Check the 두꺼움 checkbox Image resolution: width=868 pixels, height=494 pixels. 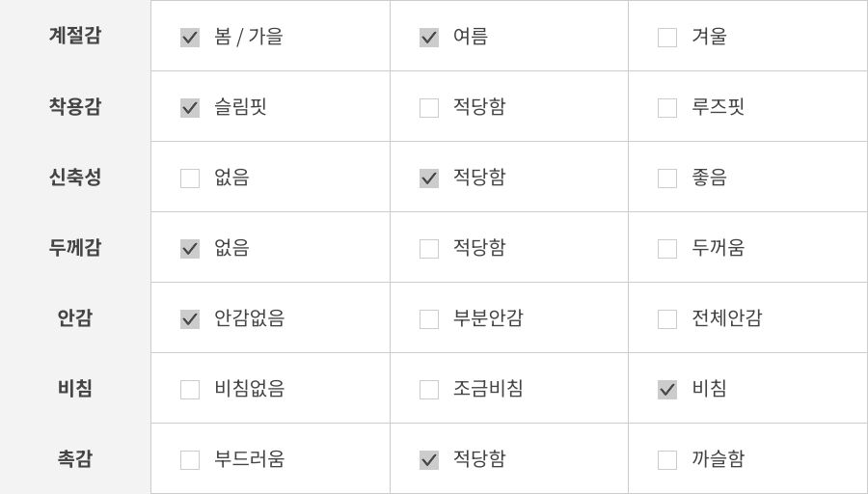[x=667, y=249]
